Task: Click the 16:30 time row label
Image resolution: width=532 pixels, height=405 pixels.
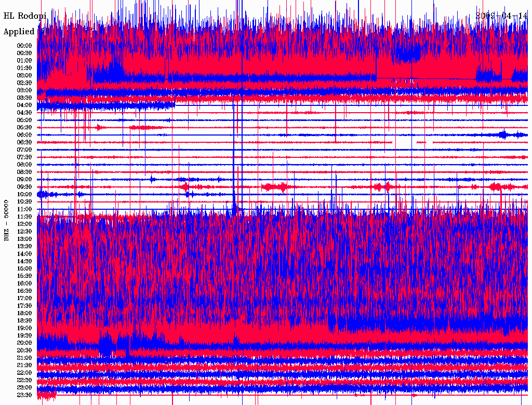Action: 24,291
